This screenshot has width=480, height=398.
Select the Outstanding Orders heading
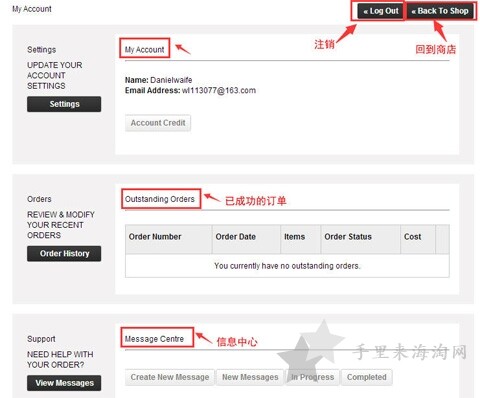pos(160,199)
